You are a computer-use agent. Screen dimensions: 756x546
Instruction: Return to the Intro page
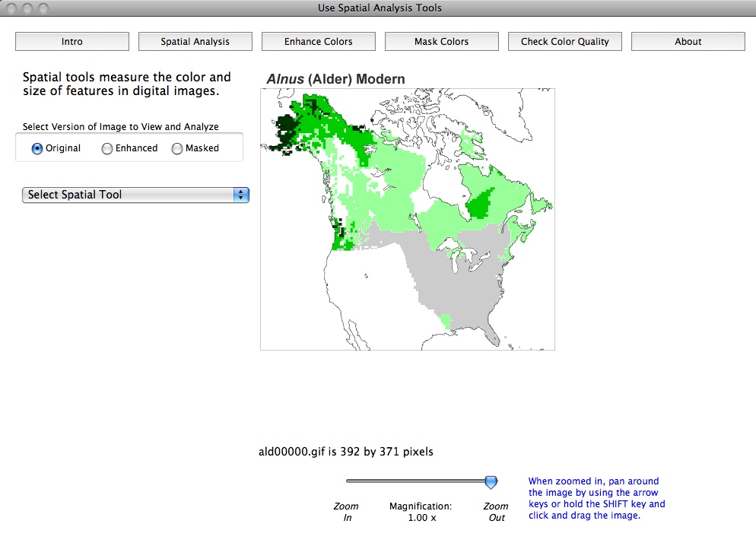[x=71, y=41]
